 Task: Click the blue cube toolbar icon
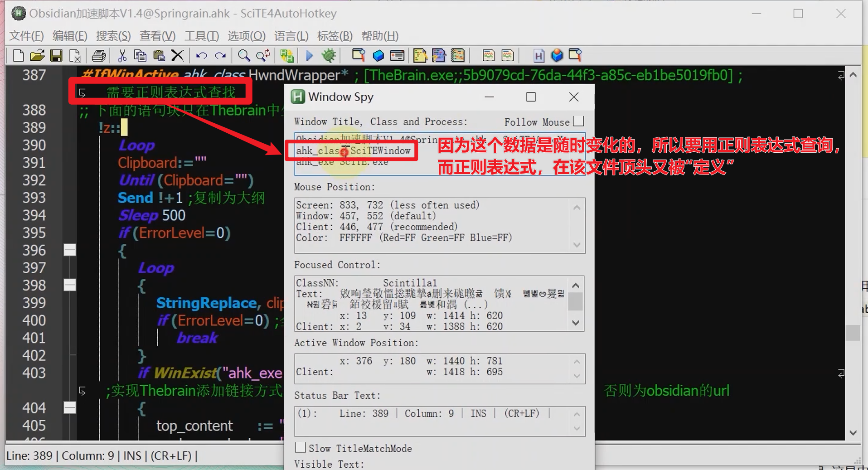point(378,56)
